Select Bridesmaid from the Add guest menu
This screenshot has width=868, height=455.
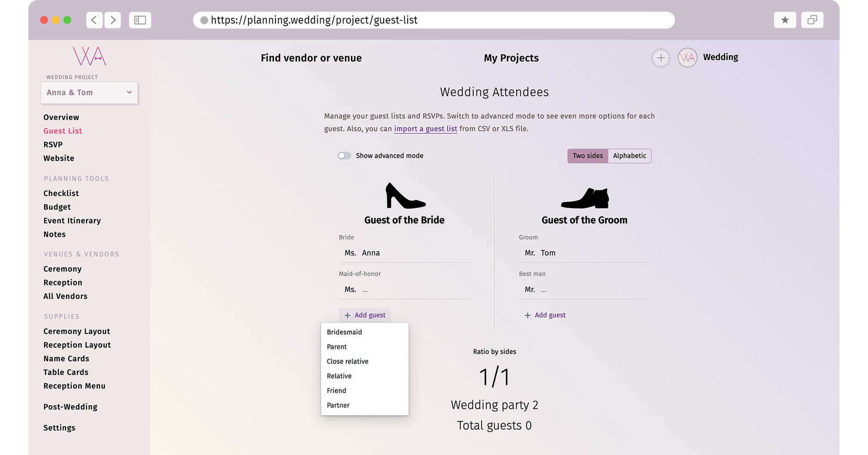[344, 332]
